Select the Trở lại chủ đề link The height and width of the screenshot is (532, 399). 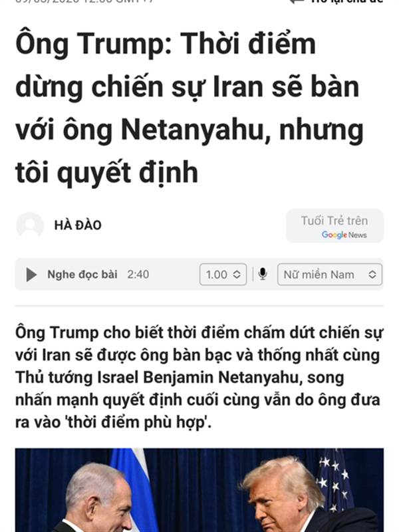coord(346,1)
